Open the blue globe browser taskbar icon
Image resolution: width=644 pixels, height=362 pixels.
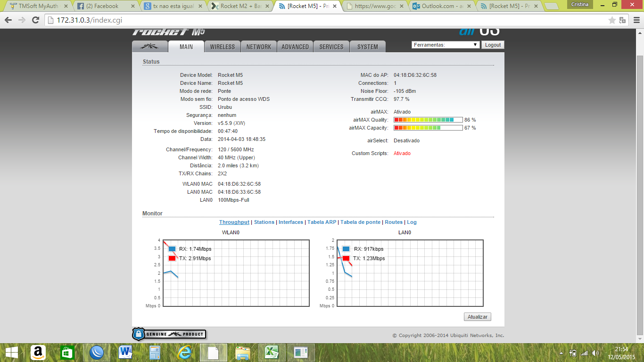(x=97, y=353)
